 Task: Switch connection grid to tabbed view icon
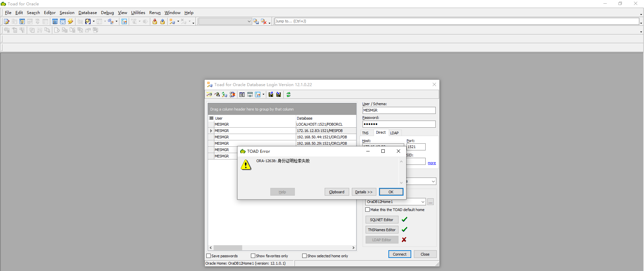click(x=250, y=94)
